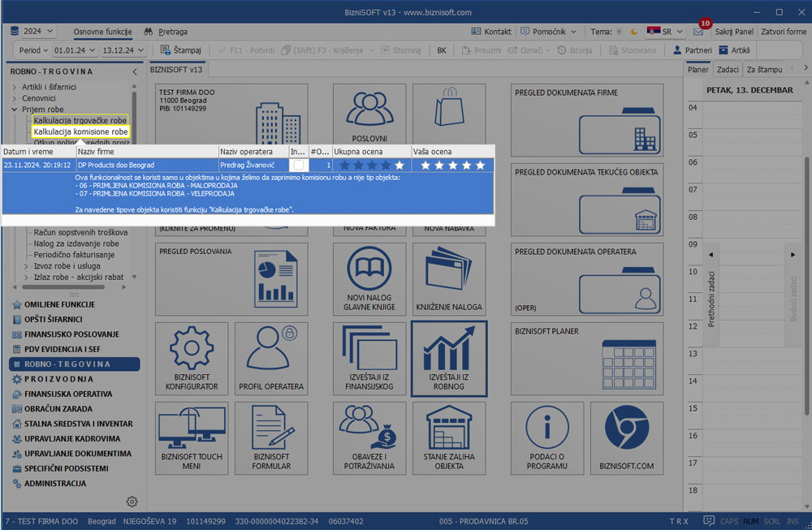Rate with the fifth star under Vaša ocena
This screenshot has width=812, height=530.
pos(479,165)
